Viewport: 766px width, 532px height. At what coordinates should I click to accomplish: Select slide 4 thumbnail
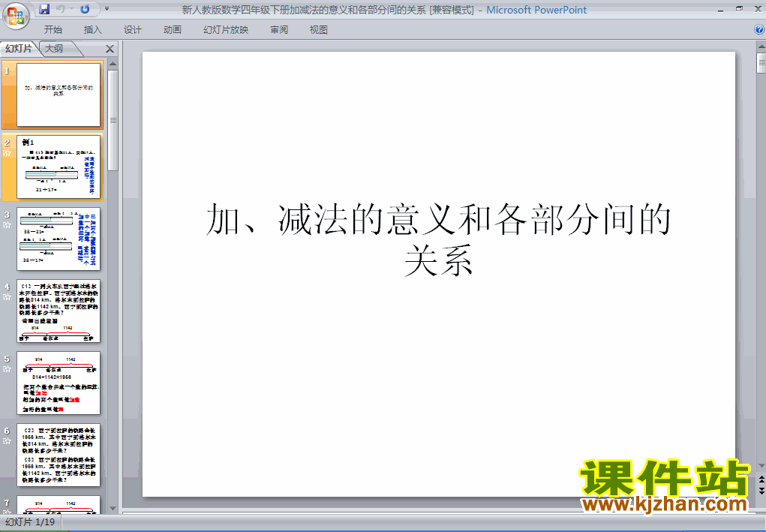click(59, 311)
